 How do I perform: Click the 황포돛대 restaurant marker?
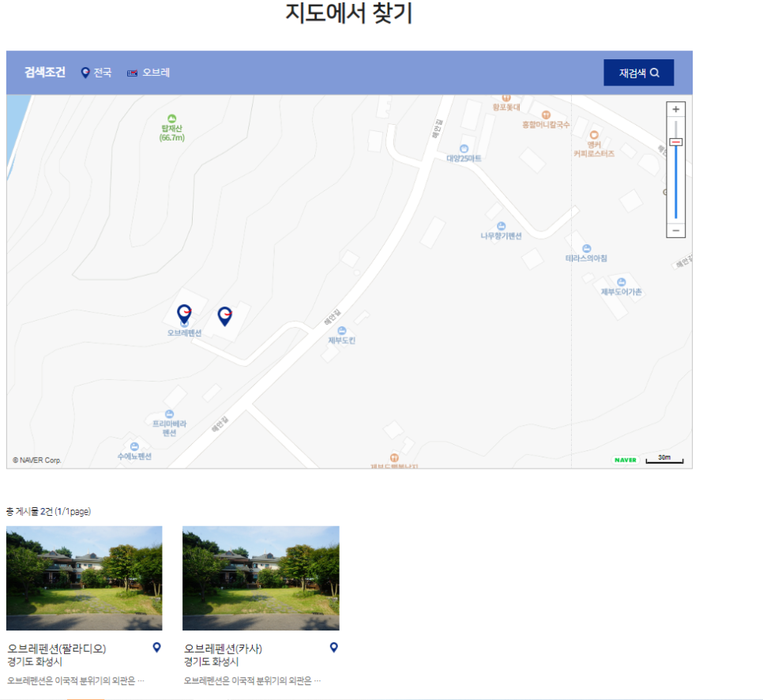tap(506, 98)
